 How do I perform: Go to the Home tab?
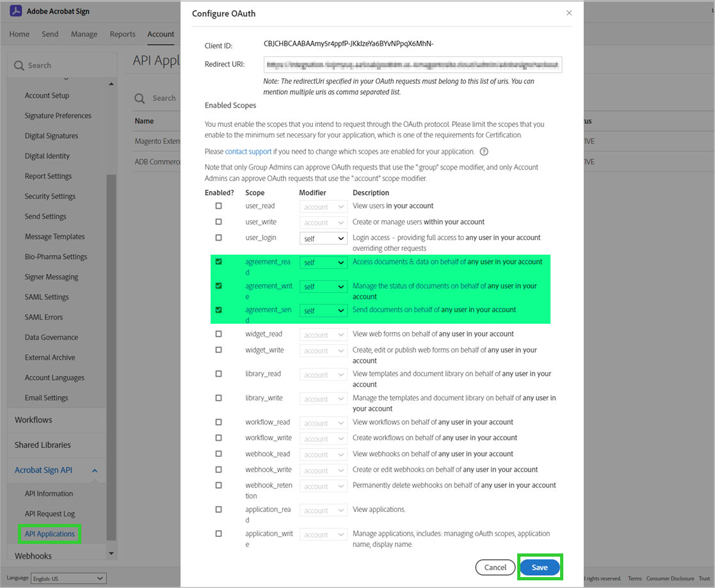point(19,34)
